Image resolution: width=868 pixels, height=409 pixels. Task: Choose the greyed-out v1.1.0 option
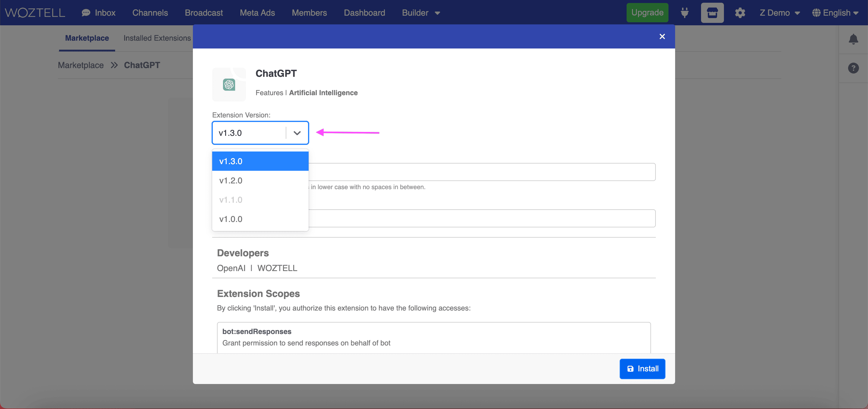click(260, 200)
